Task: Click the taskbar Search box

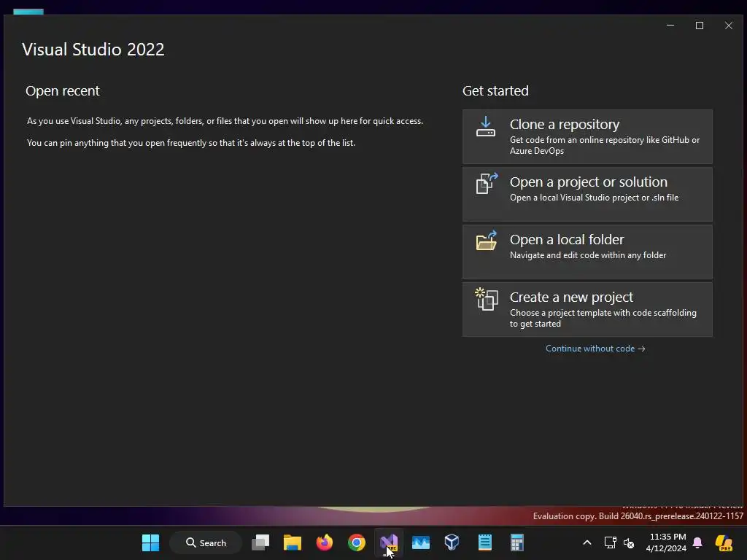Action: point(206,542)
